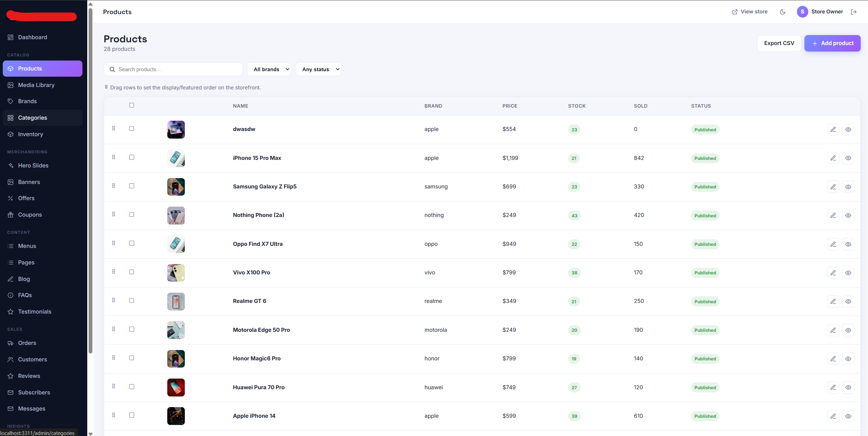This screenshot has width=868, height=436.
Task: Open the Coupons sidebar link
Action: point(43,215)
